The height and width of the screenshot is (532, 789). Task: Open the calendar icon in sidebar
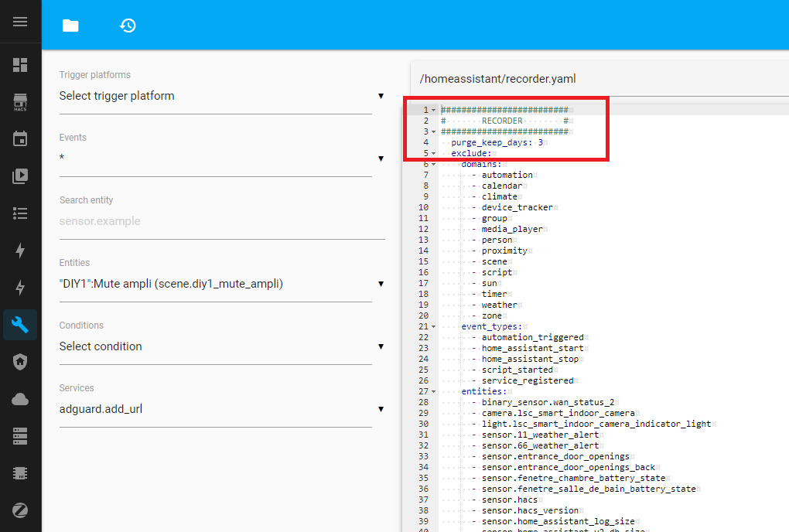pos(20,138)
